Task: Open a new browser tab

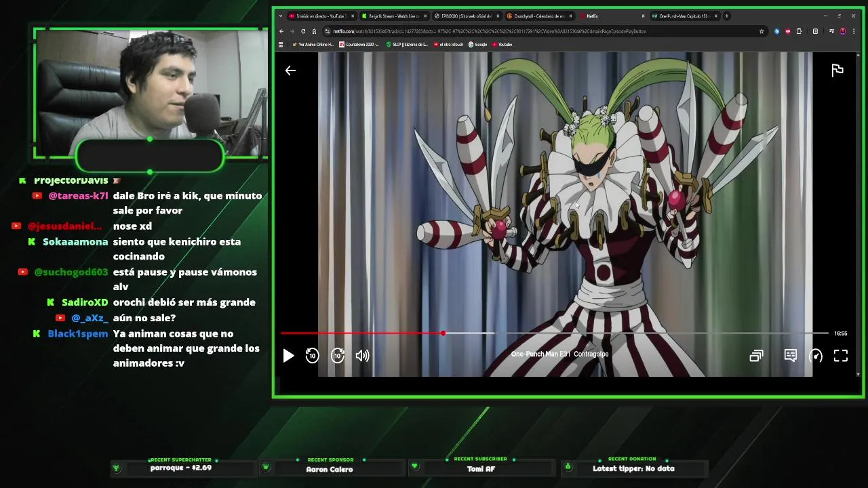Action: [x=726, y=16]
